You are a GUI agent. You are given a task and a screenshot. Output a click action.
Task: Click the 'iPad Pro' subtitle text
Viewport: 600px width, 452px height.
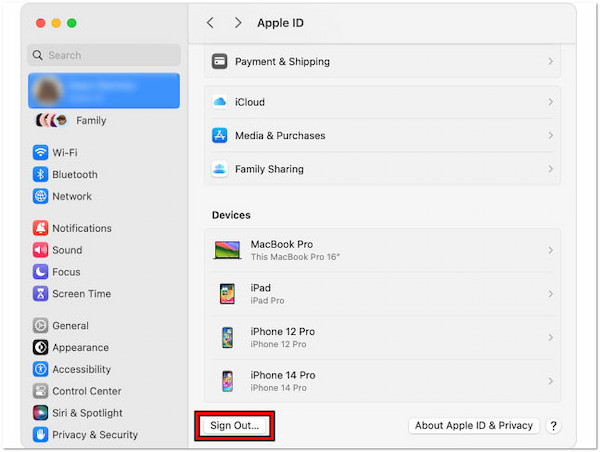pos(267,300)
